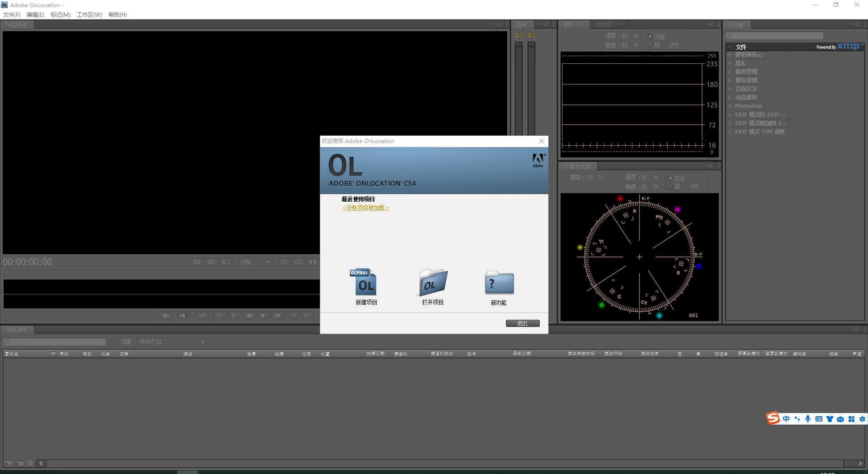The height and width of the screenshot is (474, 868).
Task: Click the Sogou input method S icon
Action: coord(773,418)
